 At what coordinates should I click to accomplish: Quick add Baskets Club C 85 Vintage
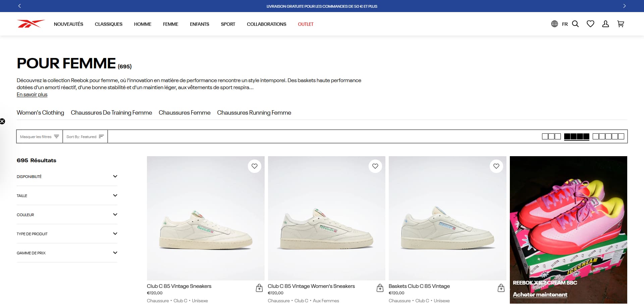point(501,288)
